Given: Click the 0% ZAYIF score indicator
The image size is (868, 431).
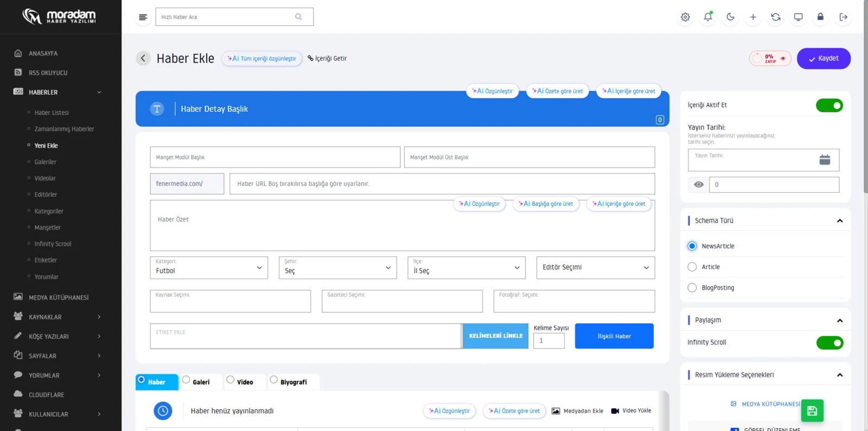Looking at the screenshot, I should tap(770, 59).
